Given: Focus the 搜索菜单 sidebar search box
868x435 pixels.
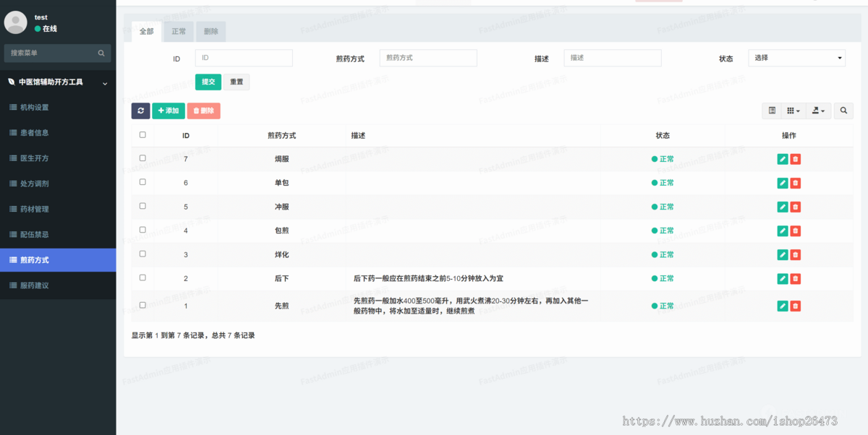Looking at the screenshot, I should pos(51,53).
